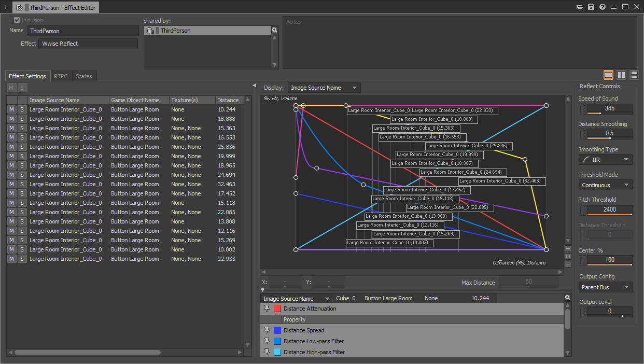Solo the image source with distance 18.888

22,119
